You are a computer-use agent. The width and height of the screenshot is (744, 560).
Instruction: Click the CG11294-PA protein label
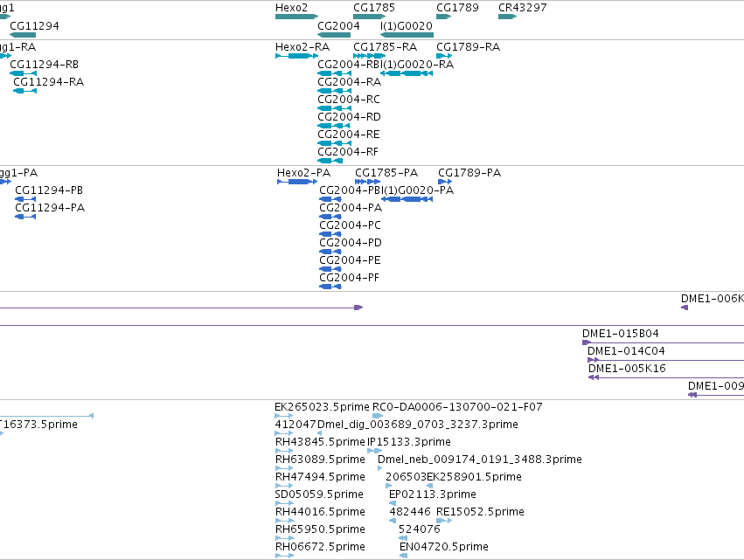coord(50,208)
